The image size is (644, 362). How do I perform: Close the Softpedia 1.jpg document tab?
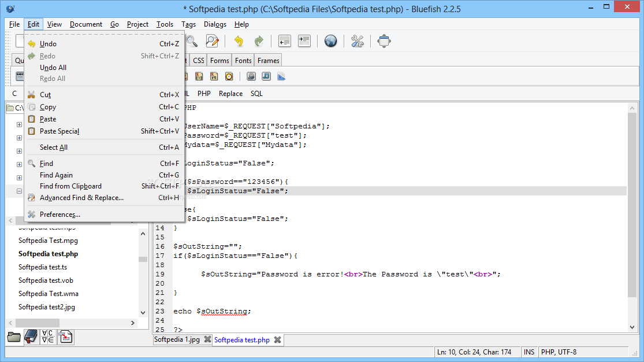point(207,340)
